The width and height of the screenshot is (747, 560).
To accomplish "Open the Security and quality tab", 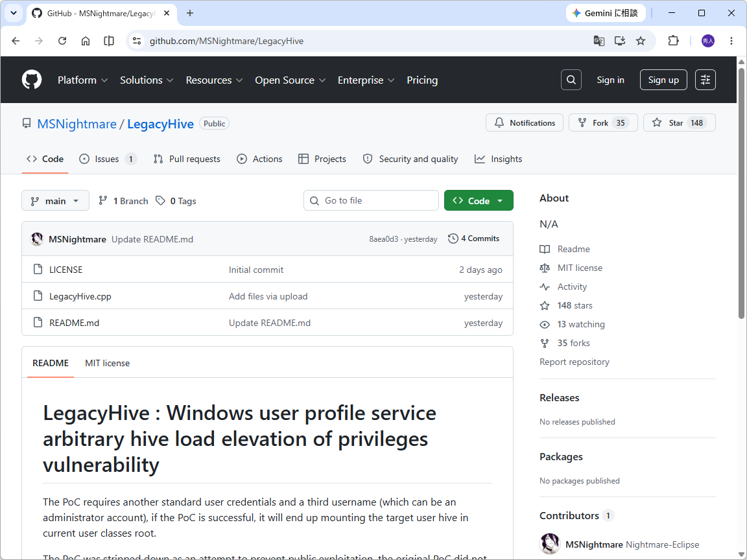I will [x=410, y=159].
